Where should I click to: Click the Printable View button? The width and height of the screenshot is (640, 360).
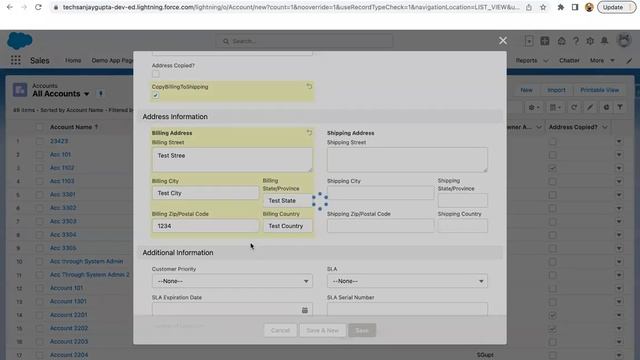pos(600,90)
